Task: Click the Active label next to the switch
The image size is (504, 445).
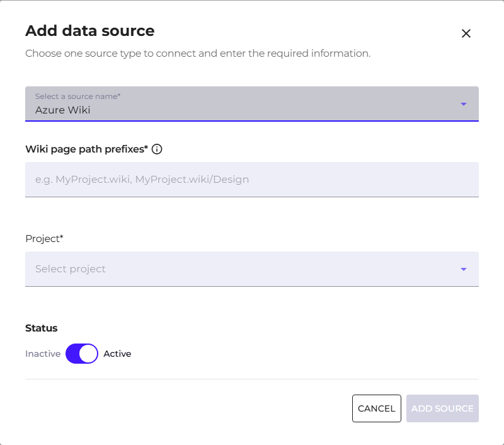Action: coord(117,354)
